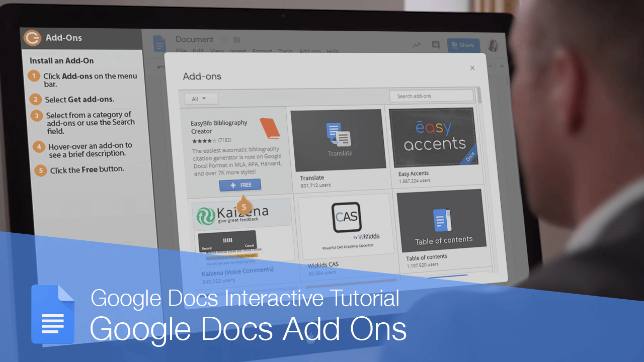
Task: Click the orange EasyBib book icon
Action: pyautogui.click(x=270, y=129)
